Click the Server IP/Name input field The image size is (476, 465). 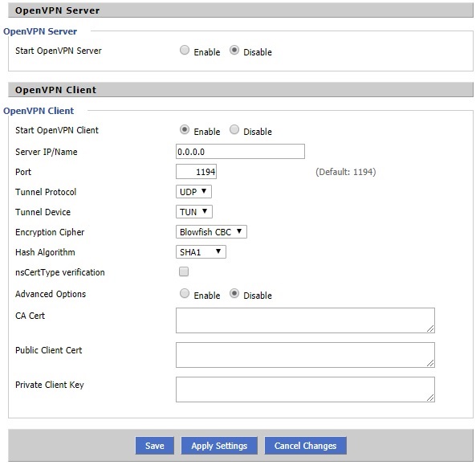pyautogui.click(x=240, y=151)
